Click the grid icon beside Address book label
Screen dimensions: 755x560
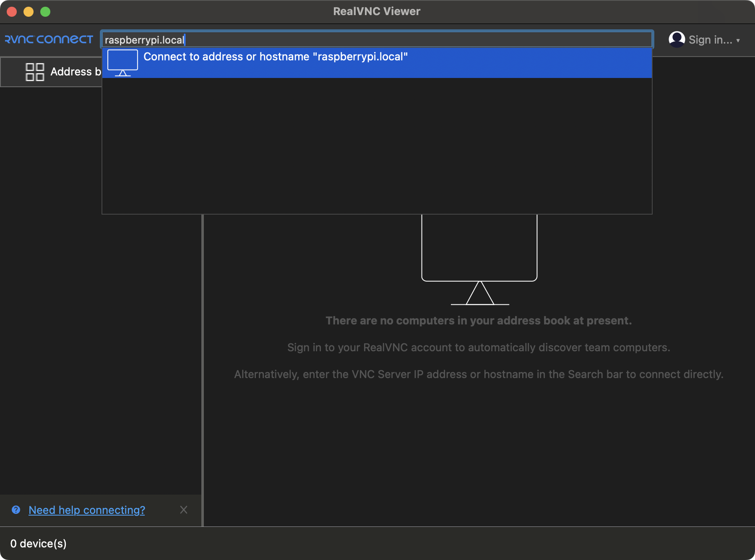pyautogui.click(x=35, y=71)
